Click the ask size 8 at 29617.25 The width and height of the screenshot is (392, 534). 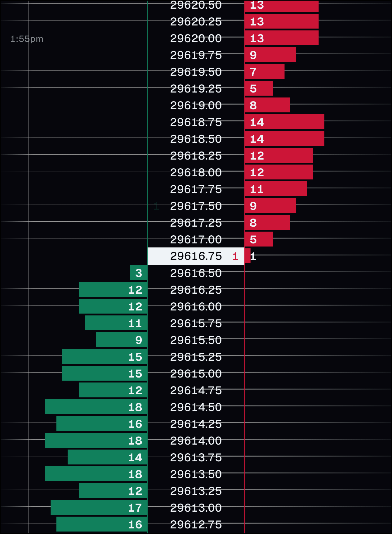tap(253, 223)
